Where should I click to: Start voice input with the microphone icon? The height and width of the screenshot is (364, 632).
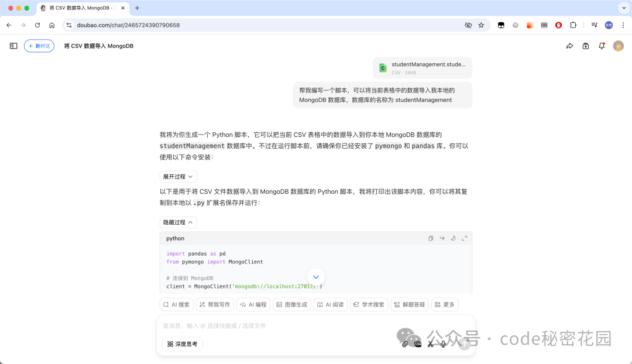(443, 344)
